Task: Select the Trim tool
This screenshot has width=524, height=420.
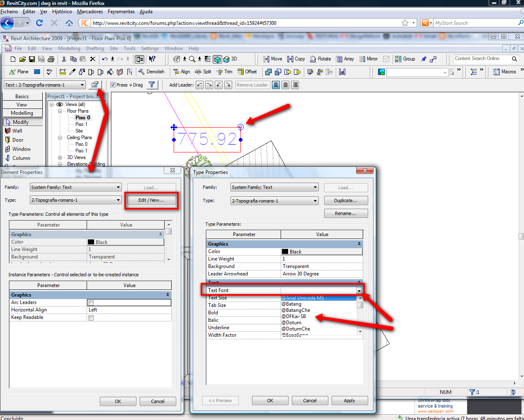Action: pyautogui.click(x=224, y=72)
